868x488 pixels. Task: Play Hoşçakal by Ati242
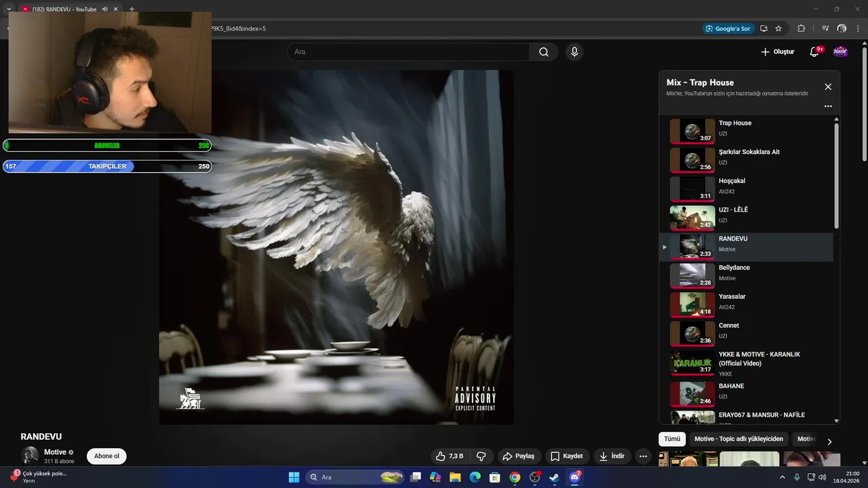point(746,189)
